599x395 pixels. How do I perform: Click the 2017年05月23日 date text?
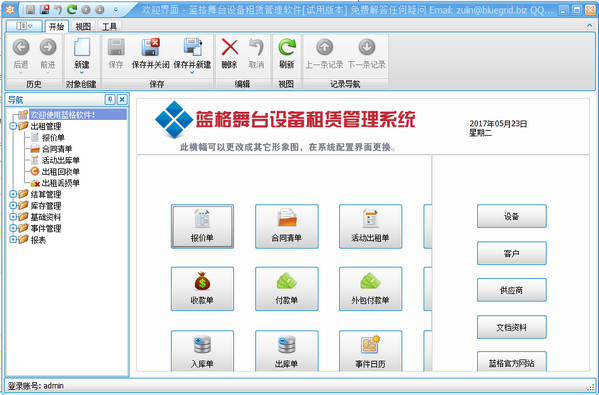tap(498, 123)
